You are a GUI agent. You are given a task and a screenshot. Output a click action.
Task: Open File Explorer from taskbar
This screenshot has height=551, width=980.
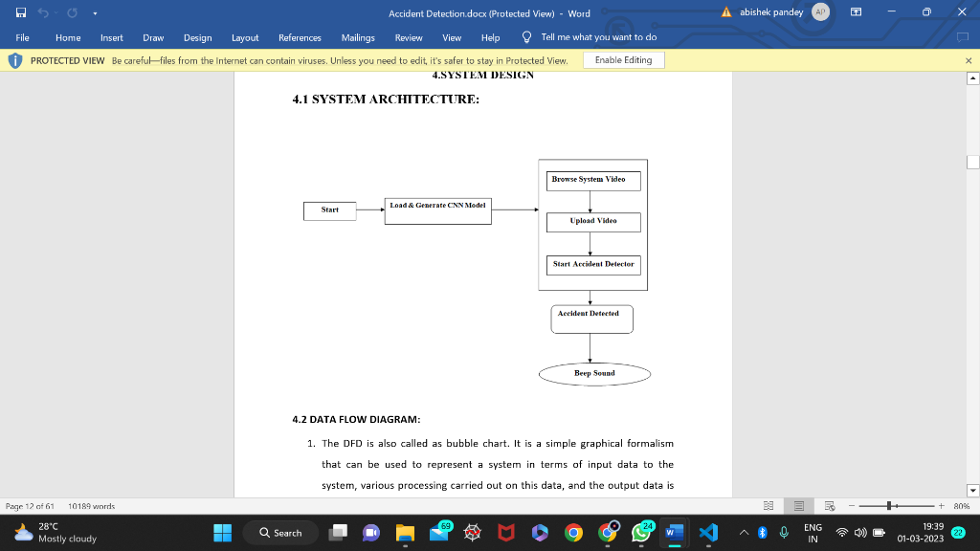coord(405,533)
